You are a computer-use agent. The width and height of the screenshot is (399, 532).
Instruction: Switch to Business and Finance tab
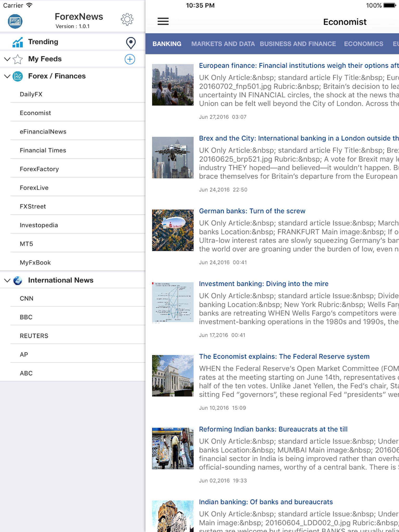point(298,44)
